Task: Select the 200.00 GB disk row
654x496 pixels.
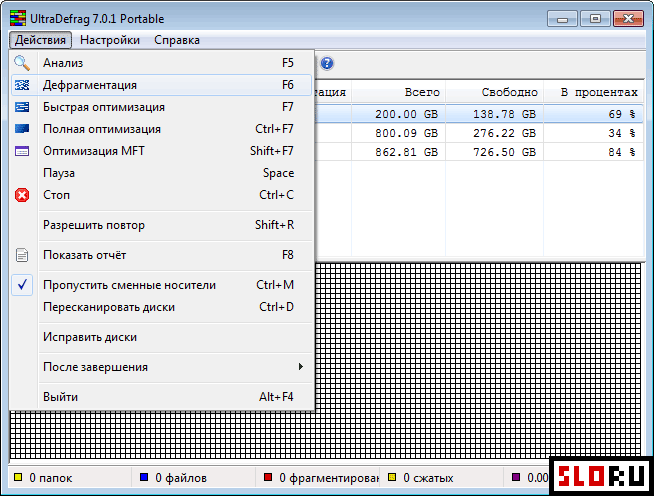Action: pos(479,114)
